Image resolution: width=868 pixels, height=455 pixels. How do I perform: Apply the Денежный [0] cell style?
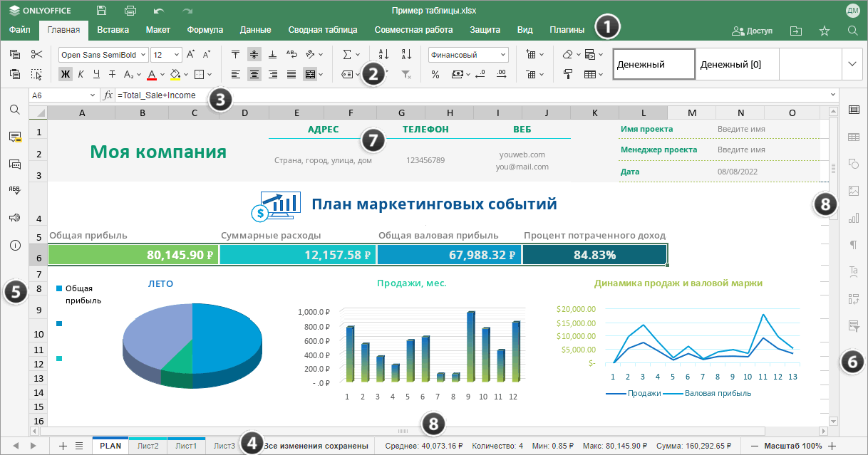tap(737, 64)
